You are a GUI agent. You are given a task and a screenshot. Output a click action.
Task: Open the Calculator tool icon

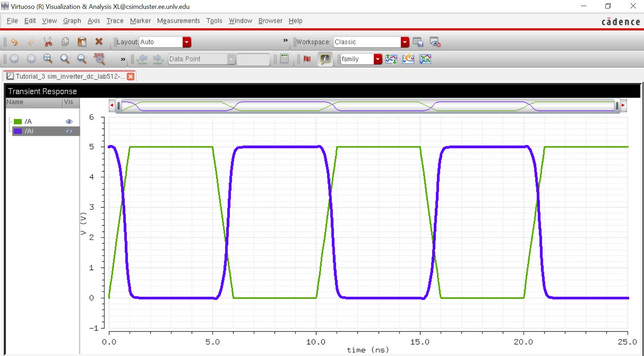[x=284, y=59]
